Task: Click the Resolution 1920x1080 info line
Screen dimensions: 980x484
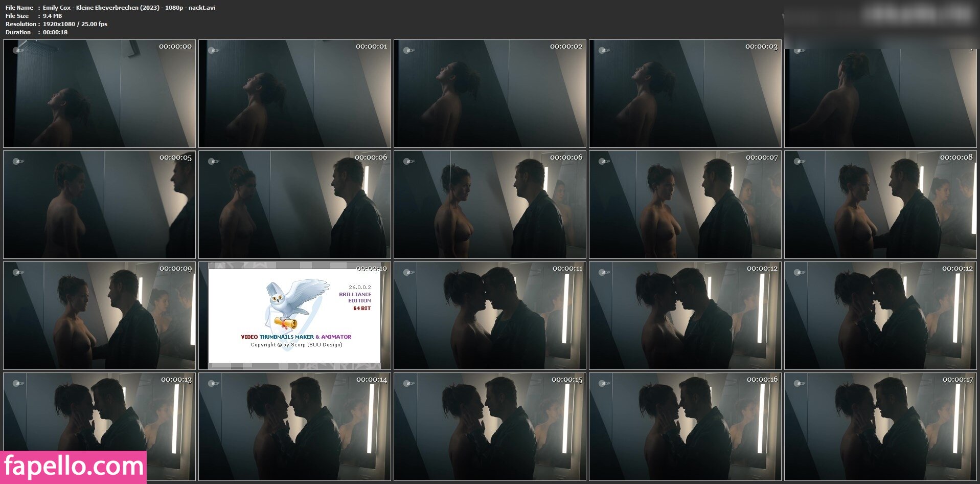Action: click(x=56, y=24)
